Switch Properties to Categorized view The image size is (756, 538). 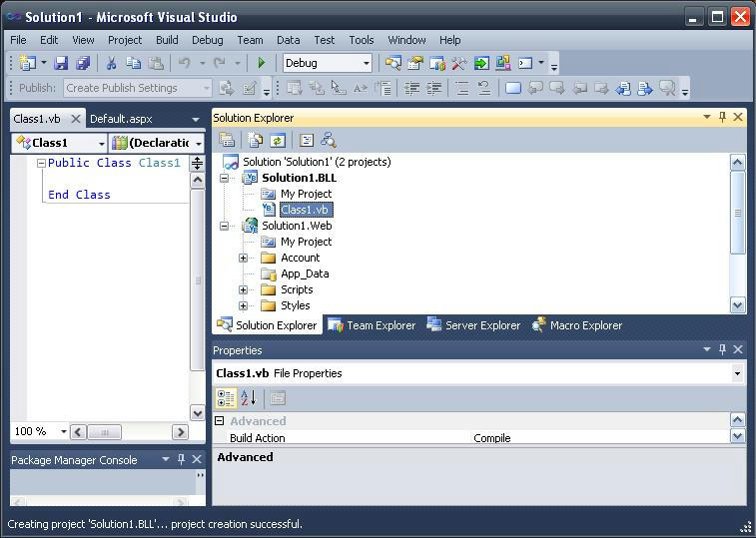pyautogui.click(x=226, y=398)
